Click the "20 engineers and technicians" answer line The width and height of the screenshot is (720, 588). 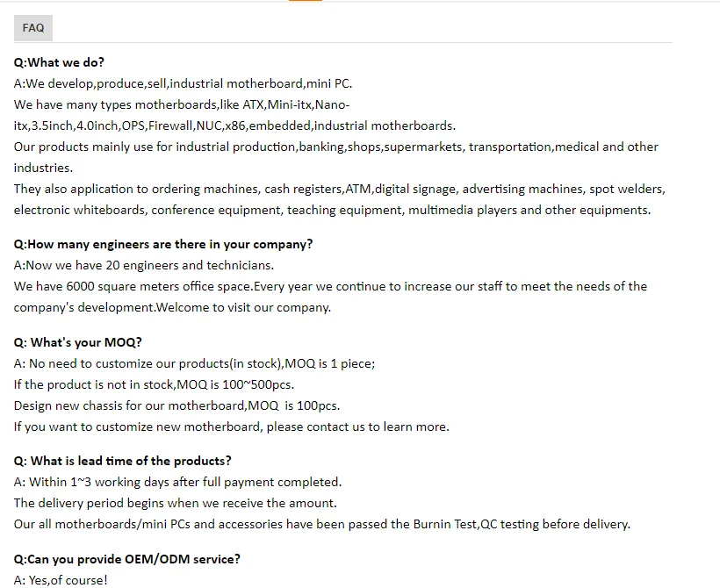144,265
